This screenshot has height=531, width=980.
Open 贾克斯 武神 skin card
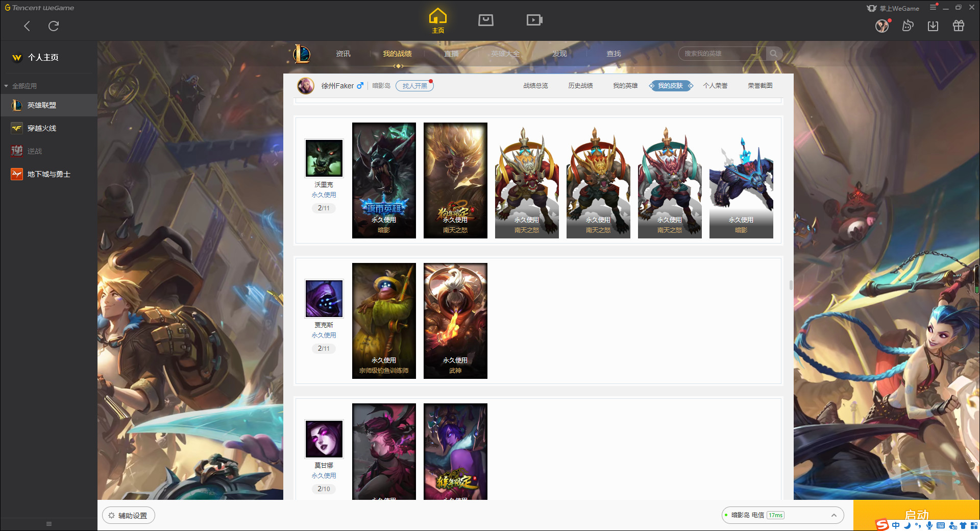point(455,321)
